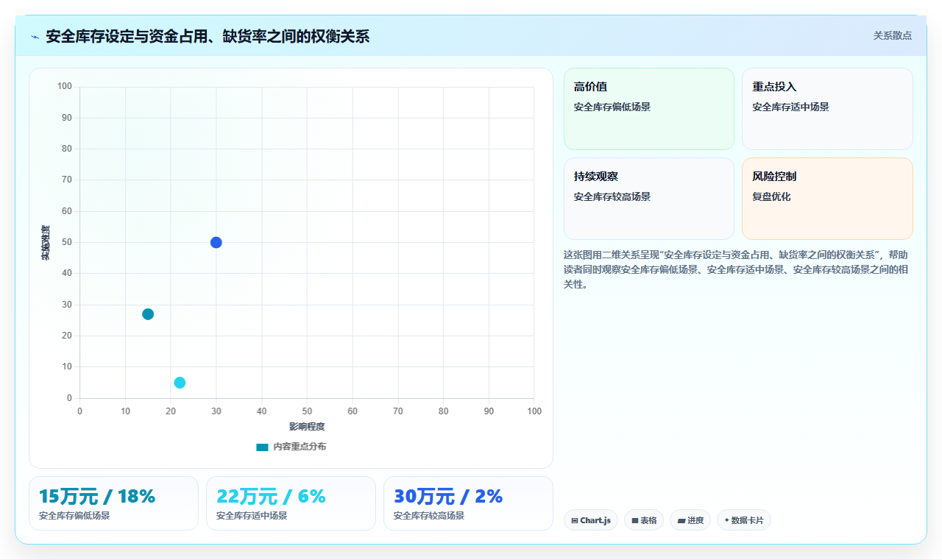
Task: Click the 表格 tag chip
Action: pyautogui.click(x=644, y=520)
